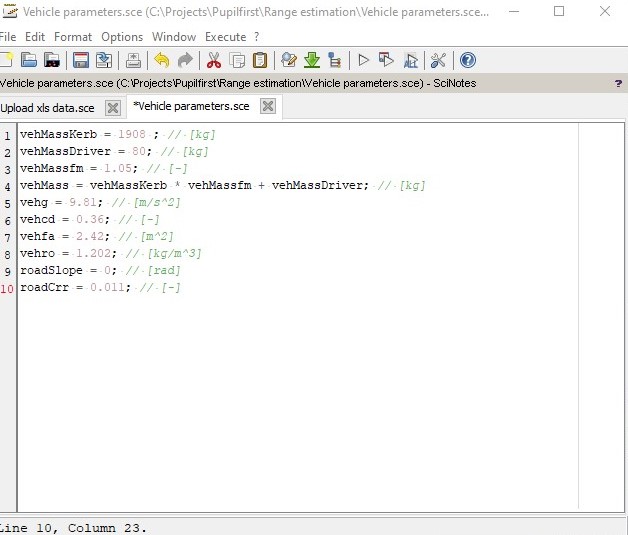The width and height of the screenshot is (628, 535).
Task: Redo the last undone edit
Action: point(185,60)
